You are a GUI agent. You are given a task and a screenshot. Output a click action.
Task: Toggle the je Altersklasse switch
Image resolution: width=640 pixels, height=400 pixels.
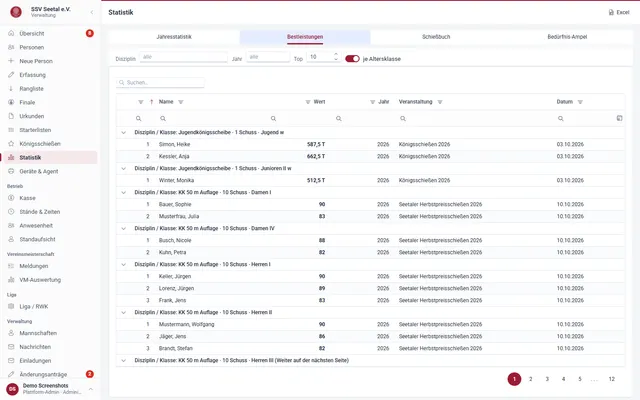click(352, 59)
